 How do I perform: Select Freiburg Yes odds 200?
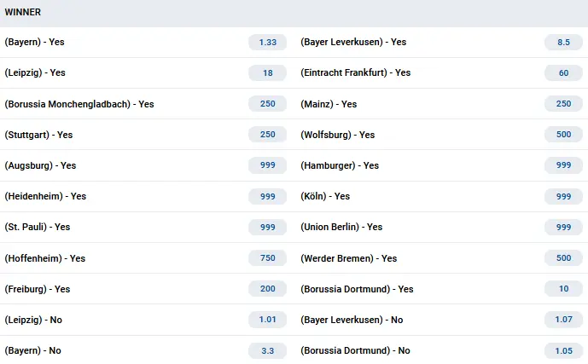coord(267,289)
